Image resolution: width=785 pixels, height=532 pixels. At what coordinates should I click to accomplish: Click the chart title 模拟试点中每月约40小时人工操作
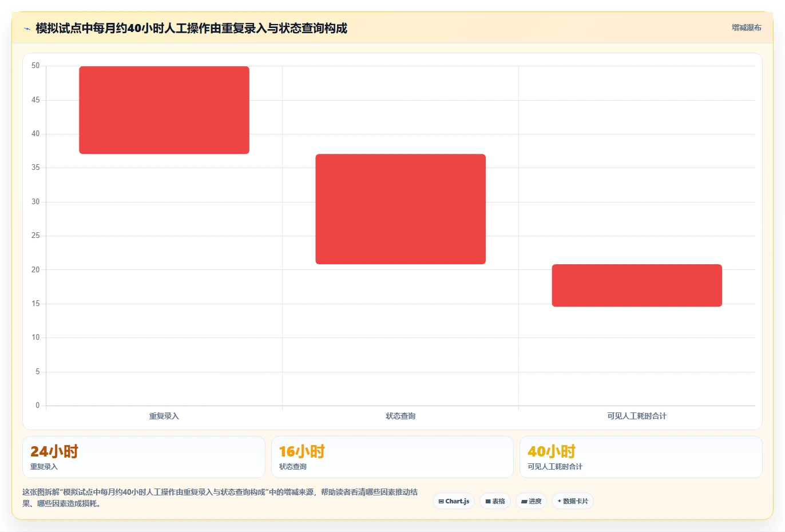(191, 28)
